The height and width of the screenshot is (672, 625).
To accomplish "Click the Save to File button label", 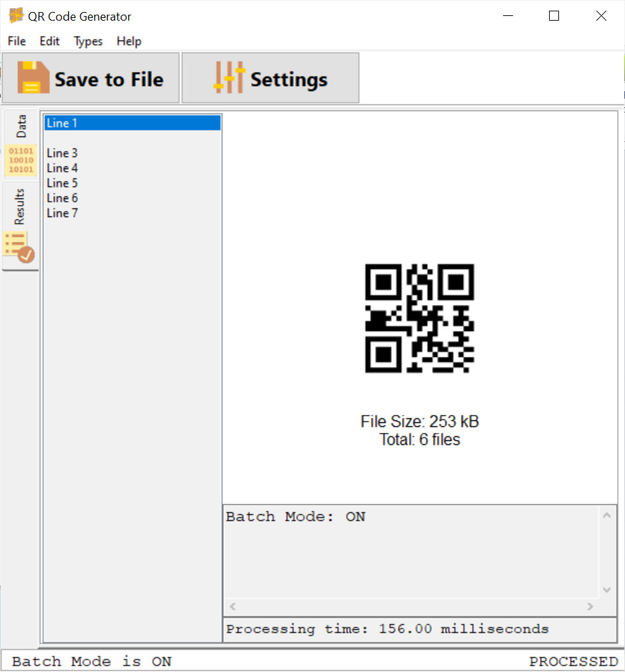I will click(109, 79).
